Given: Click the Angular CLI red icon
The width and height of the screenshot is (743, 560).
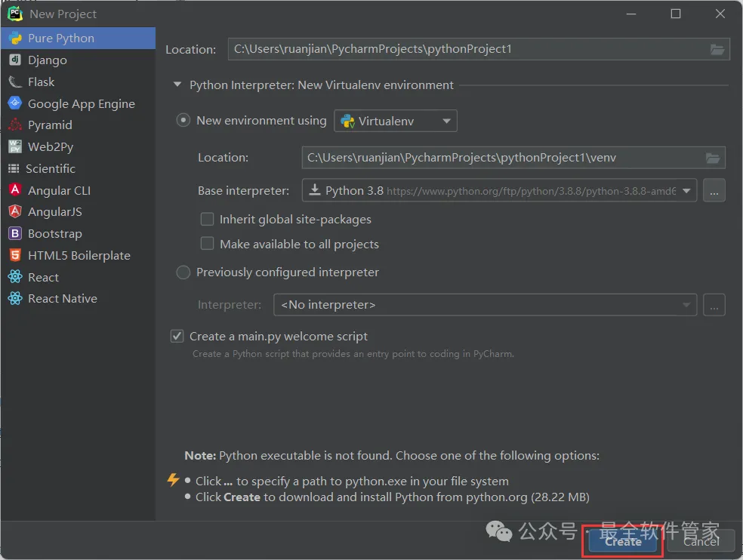Looking at the screenshot, I should 15,189.
